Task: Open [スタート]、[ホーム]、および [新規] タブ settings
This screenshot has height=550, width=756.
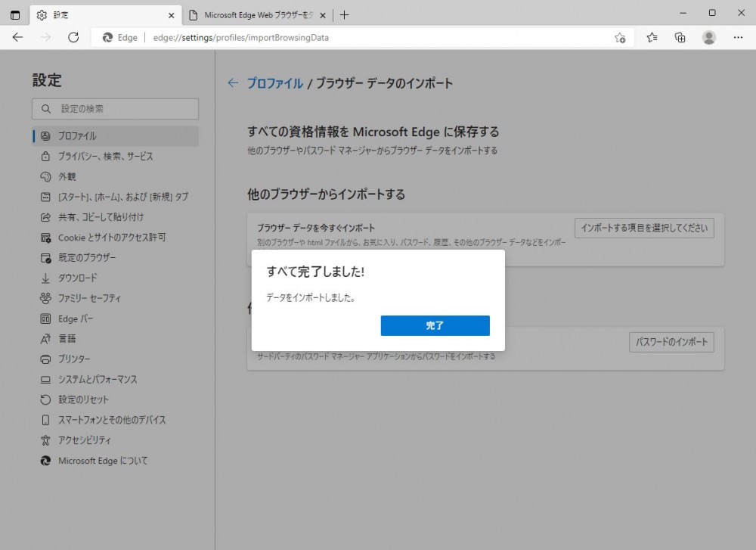Action: (116, 197)
